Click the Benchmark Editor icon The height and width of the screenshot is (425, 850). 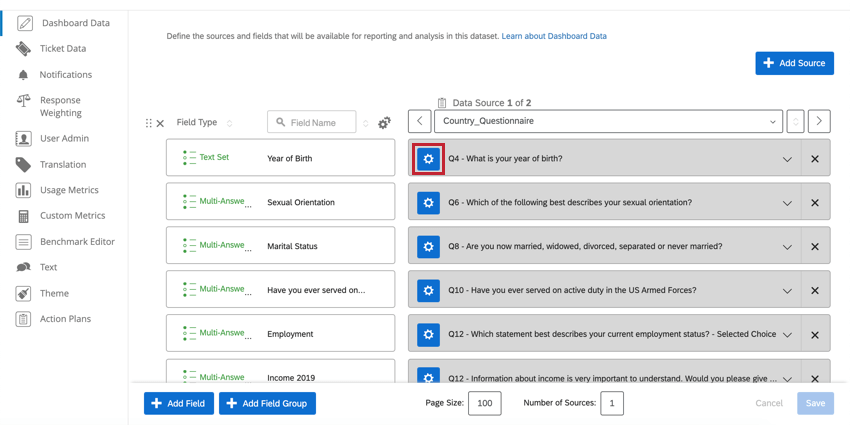coord(23,242)
